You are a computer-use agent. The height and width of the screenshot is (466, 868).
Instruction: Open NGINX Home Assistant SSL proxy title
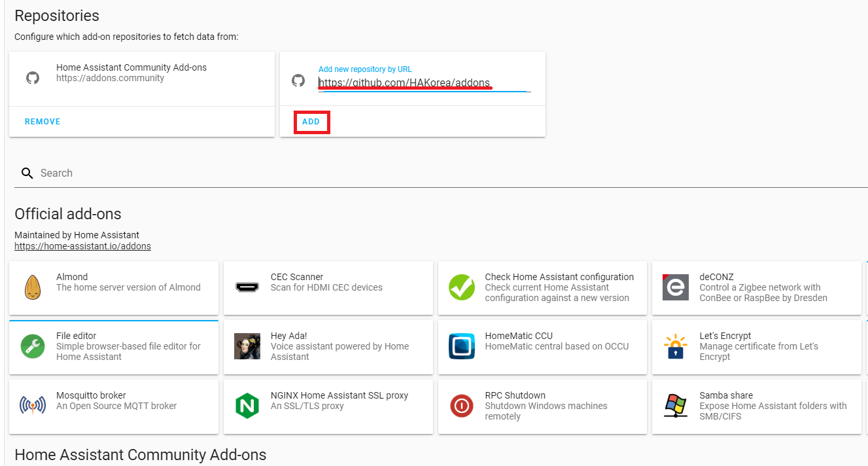coord(339,395)
